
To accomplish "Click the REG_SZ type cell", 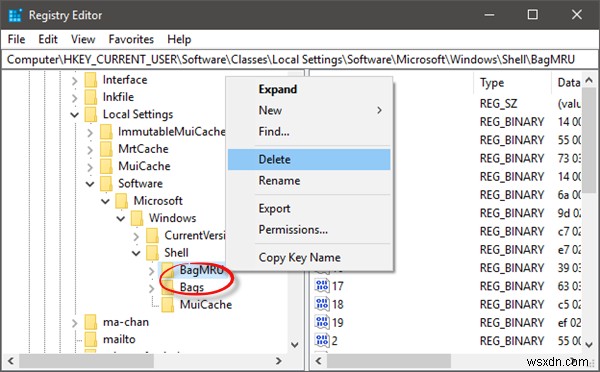I will (498, 104).
